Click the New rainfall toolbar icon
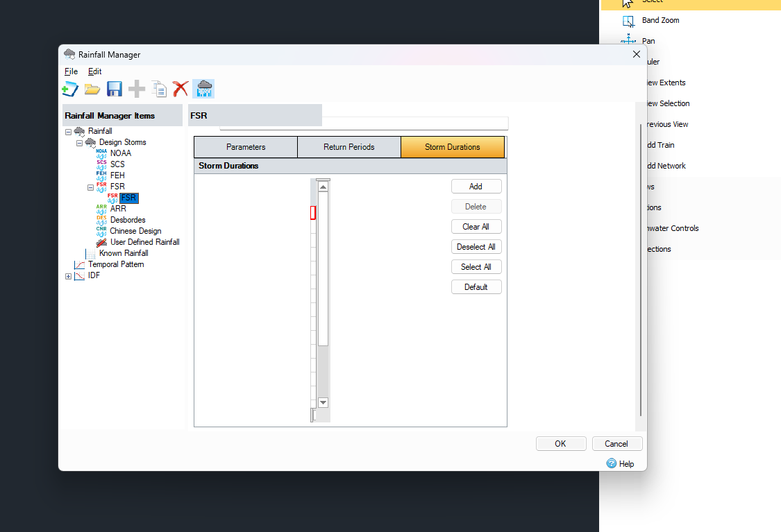This screenshot has width=781, height=532. point(69,89)
